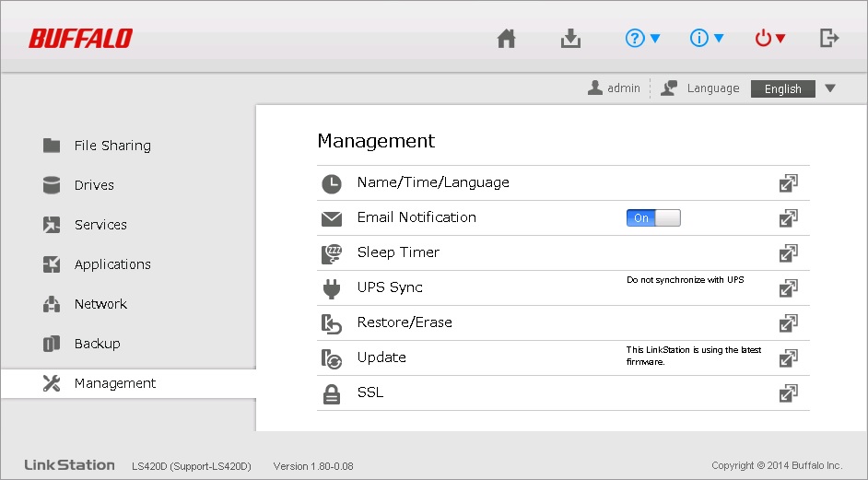
Task: Click the Language speaking-person icon
Action: point(669,88)
